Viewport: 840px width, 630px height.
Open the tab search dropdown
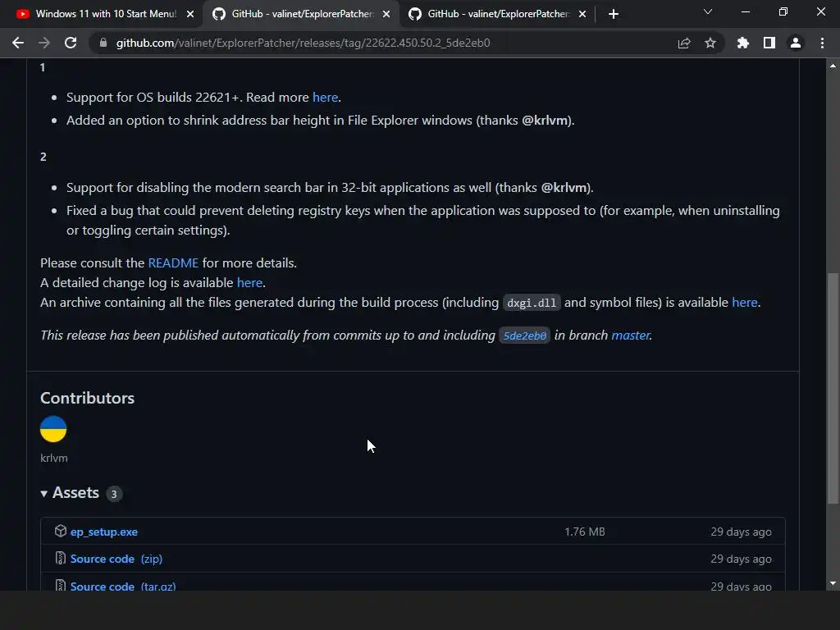pyautogui.click(x=708, y=11)
